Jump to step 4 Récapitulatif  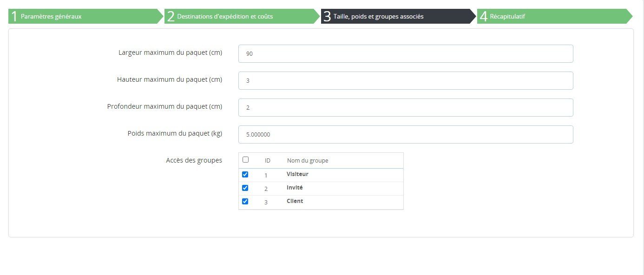coord(554,16)
